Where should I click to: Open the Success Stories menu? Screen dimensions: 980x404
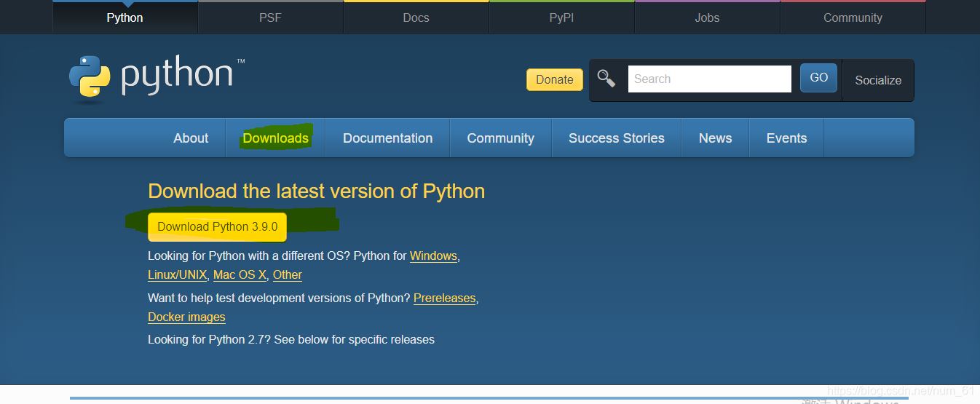(616, 138)
